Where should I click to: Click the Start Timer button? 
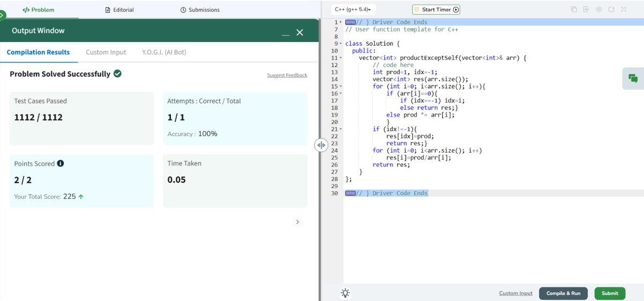436,10
